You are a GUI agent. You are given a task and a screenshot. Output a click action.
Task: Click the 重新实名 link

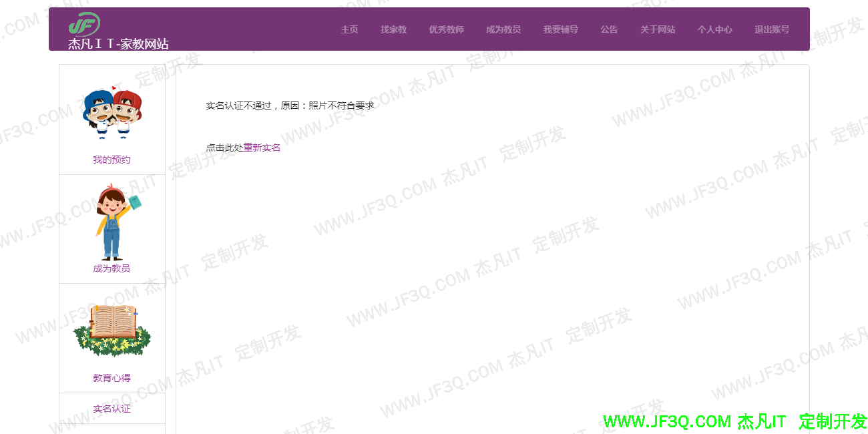click(260, 146)
